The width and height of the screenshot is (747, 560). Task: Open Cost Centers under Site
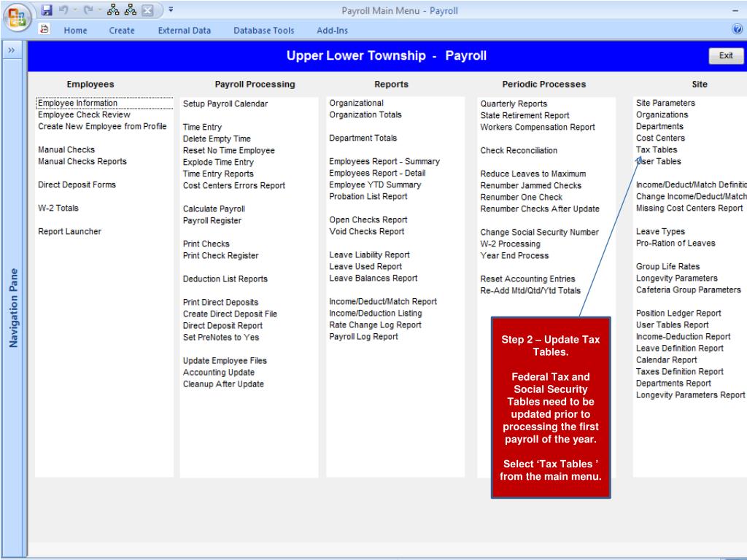[x=660, y=138]
